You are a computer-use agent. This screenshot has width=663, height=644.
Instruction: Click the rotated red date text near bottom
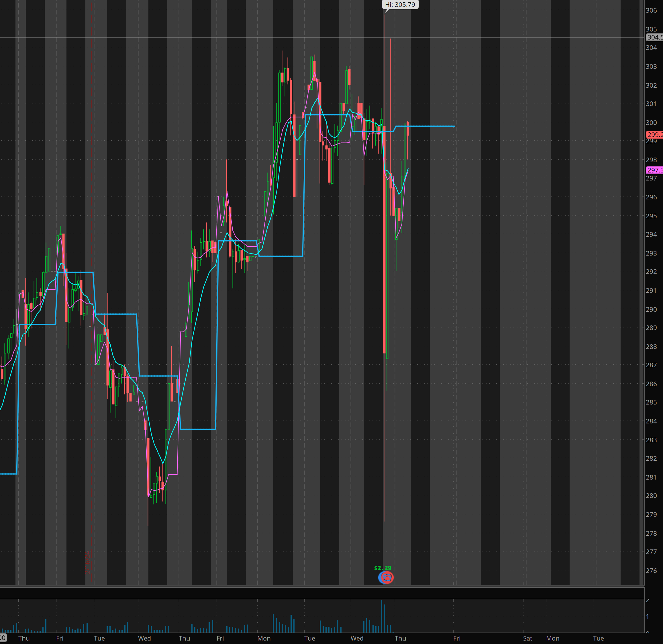point(88,562)
